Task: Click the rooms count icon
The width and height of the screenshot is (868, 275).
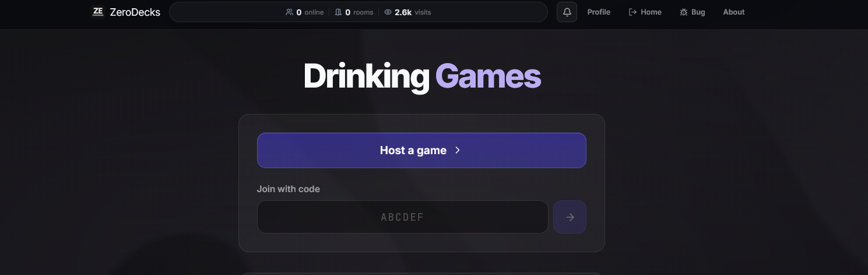Action: coord(338,12)
